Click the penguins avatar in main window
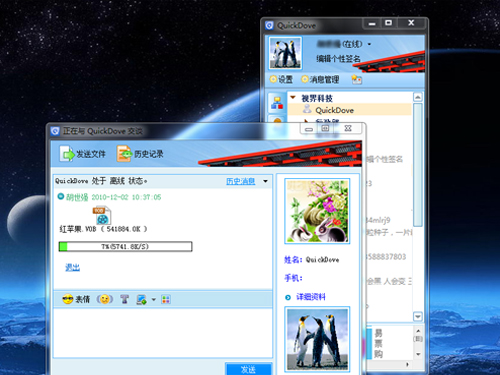500x375 pixels. (x=285, y=53)
